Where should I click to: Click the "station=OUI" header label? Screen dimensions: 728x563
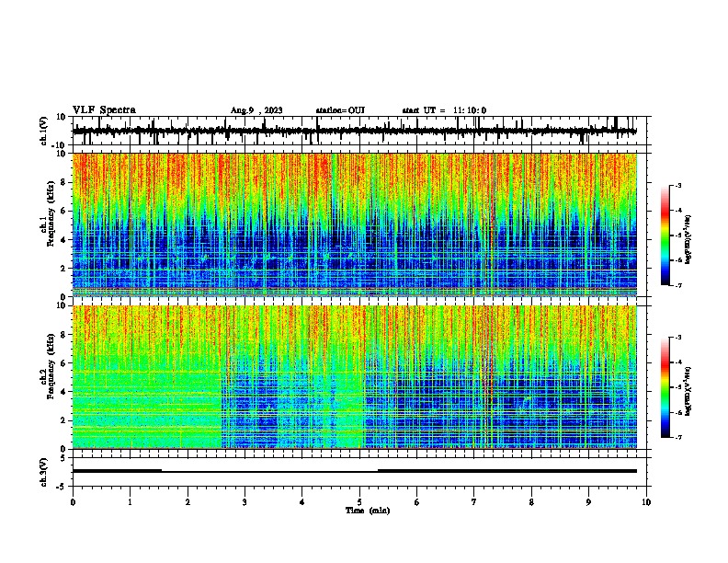coord(340,110)
